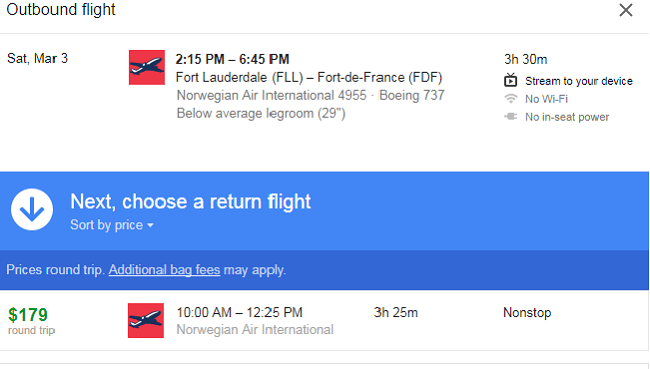
Task: Open the Additional bag fees link
Action: click(x=164, y=270)
